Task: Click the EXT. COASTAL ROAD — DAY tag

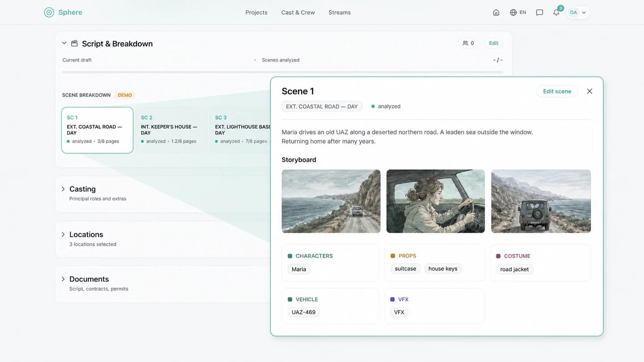Action: pos(322,106)
